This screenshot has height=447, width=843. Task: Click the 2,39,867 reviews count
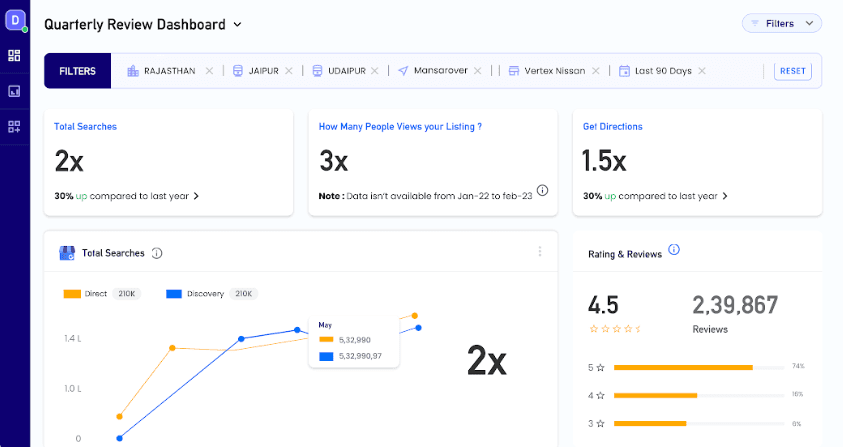point(735,305)
